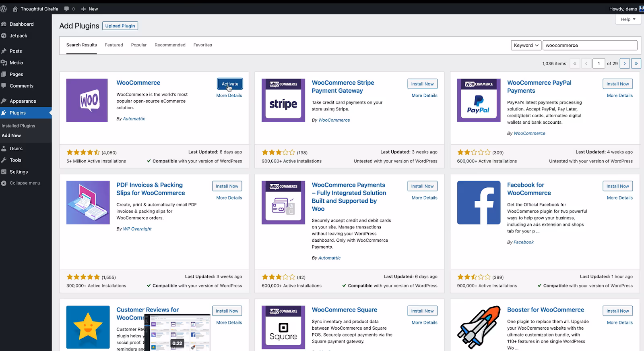Image resolution: width=644 pixels, height=351 pixels.
Task: Open the Comments sidebar icon
Action: click(4, 86)
